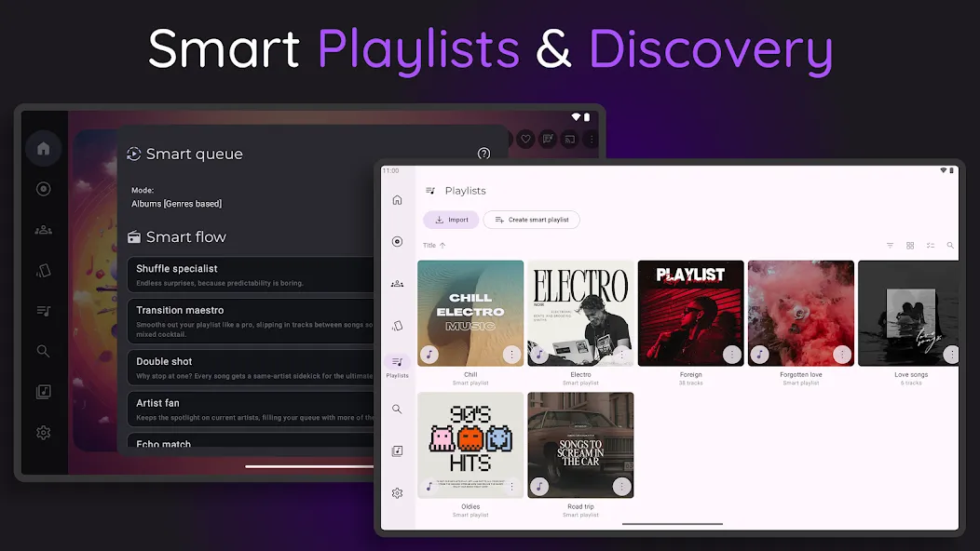Toggle the Title sort order
980x551 pixels.
(x=434, y=246)
